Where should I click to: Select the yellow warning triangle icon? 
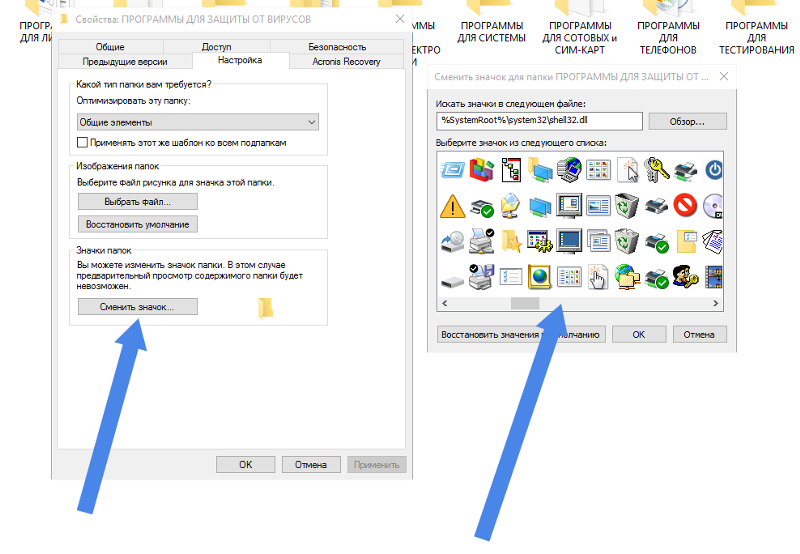[x=452, y=206]
